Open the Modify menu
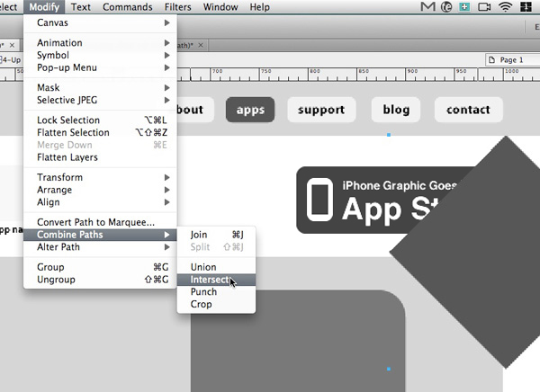540x392 pixels. pos(44,7)
